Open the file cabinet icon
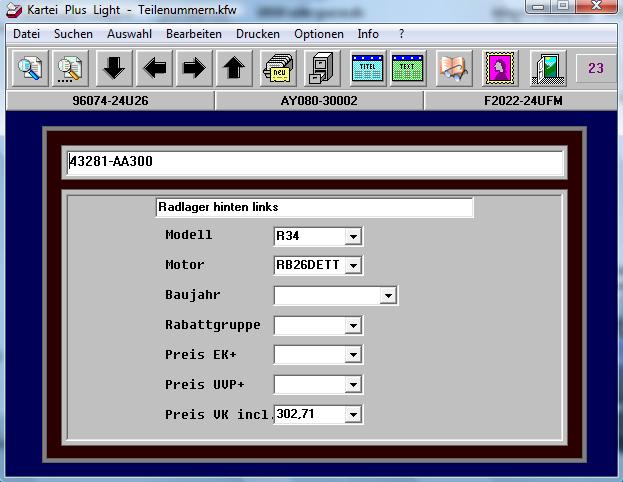The width and height of the screenshot is (623, 482). pos(319,69)
